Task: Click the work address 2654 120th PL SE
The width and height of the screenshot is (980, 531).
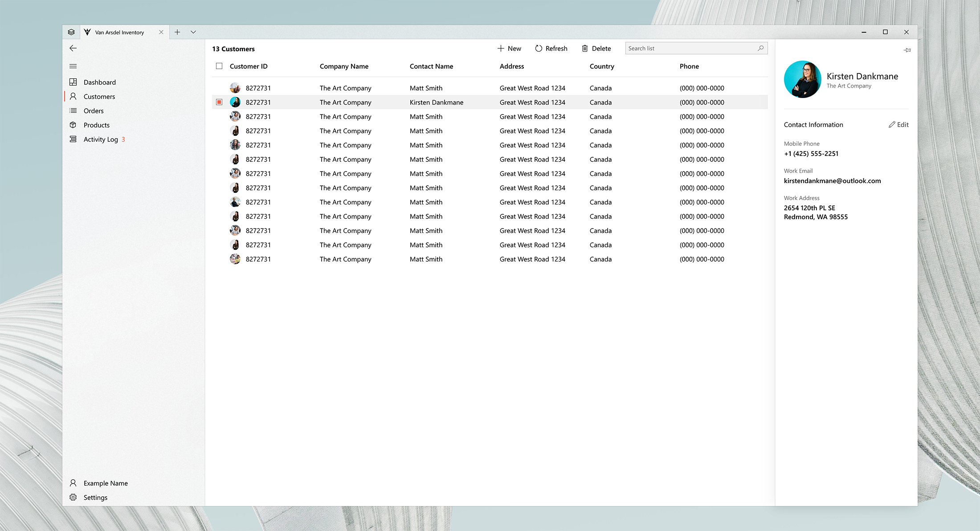Action: [809, 208]
